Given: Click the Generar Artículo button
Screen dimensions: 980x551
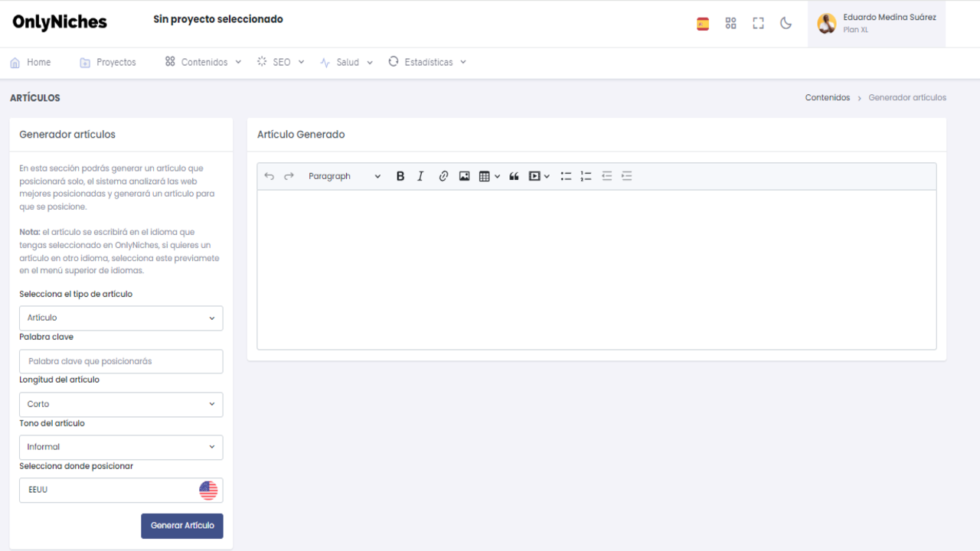Looking at the screenshot, I should pyautogui.click(x=182, y=526).
